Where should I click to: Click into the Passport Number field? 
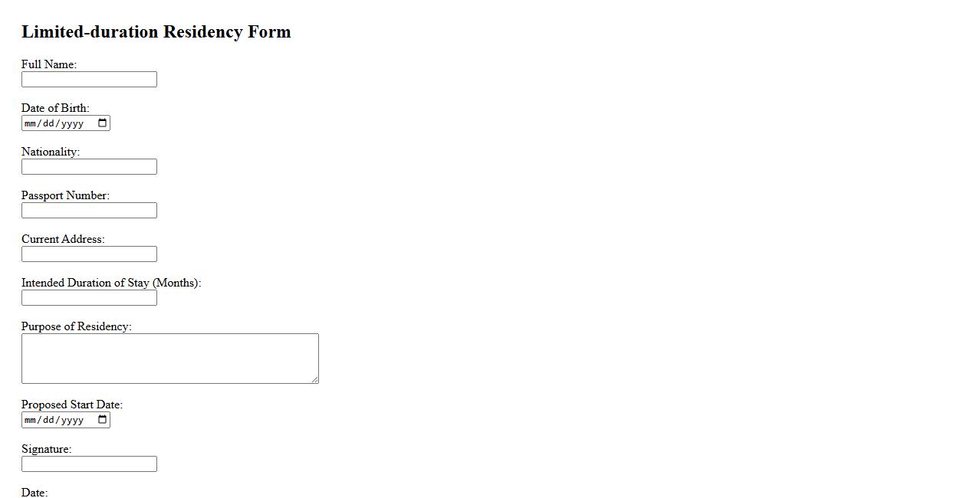click(x=89, y=211)
